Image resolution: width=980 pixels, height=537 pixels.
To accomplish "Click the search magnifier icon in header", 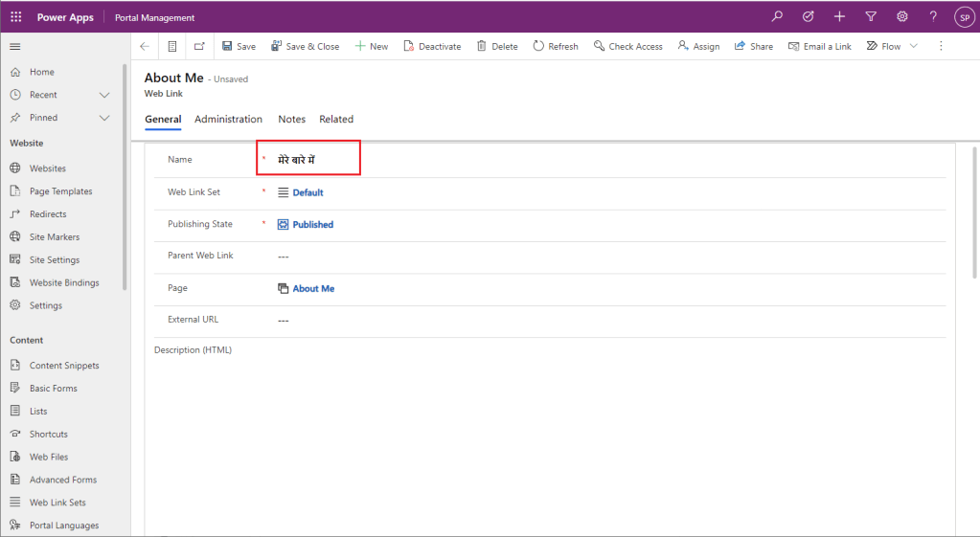I will pos(777,16).
